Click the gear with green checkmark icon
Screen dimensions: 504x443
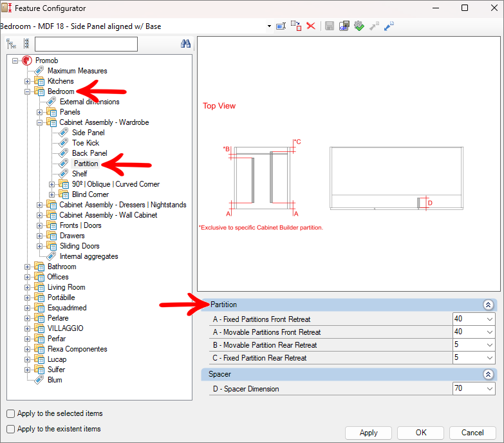coord(359,26)
